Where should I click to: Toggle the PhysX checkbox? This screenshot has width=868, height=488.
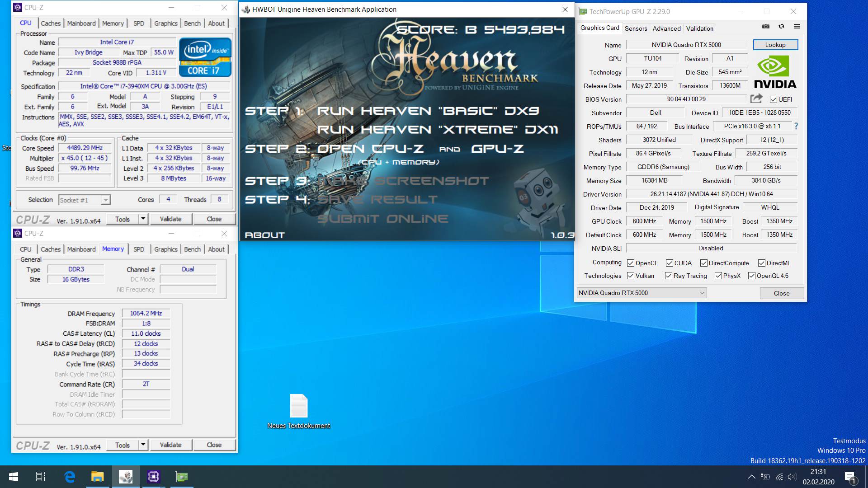(x=718, y=276)
